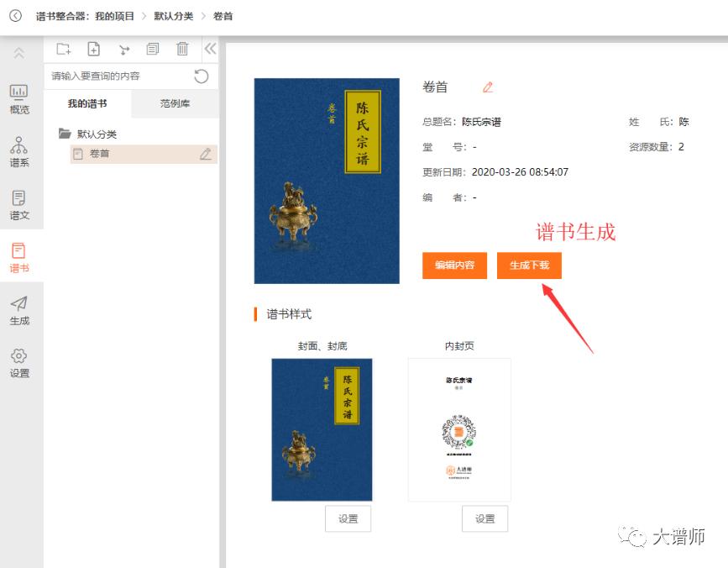The width and height of the screenshot is (728, 568).
Task: Click the 生成下载 download button
Action: tap(530, 266)
